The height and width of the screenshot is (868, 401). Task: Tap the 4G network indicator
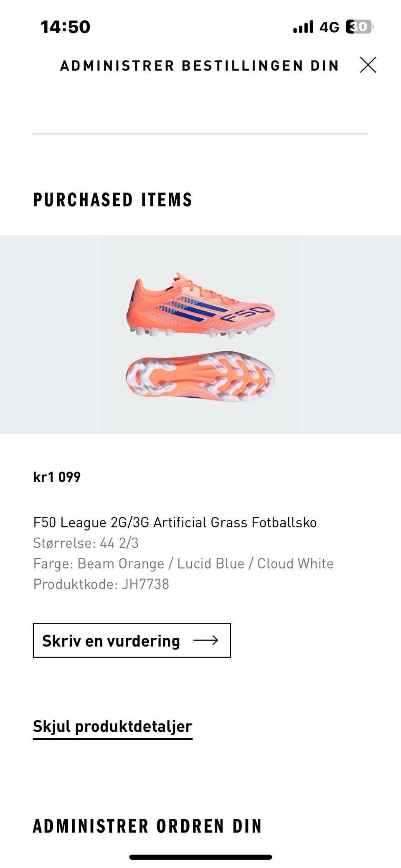pos(329,28)
